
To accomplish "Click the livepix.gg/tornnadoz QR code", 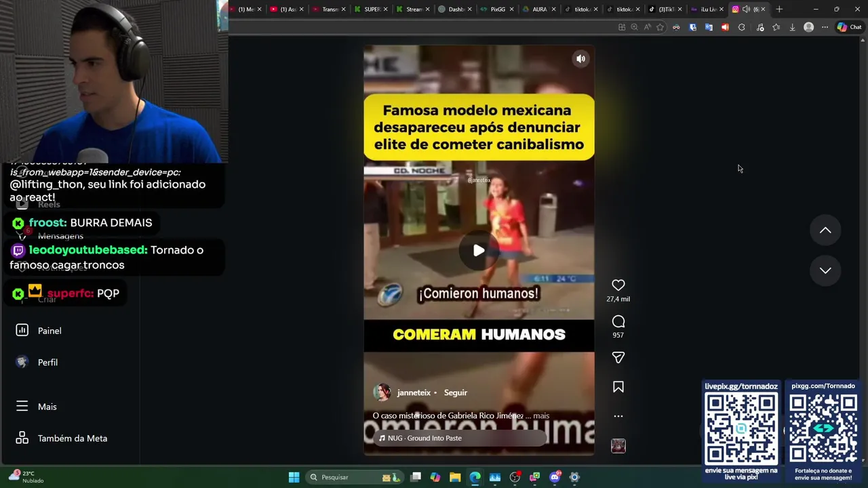I will tap(741, 429).
